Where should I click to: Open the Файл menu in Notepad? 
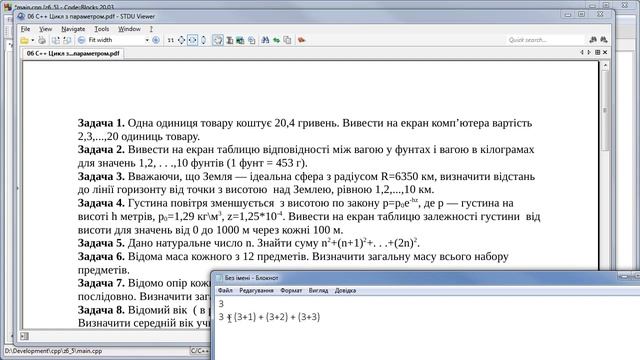[225, 291]
